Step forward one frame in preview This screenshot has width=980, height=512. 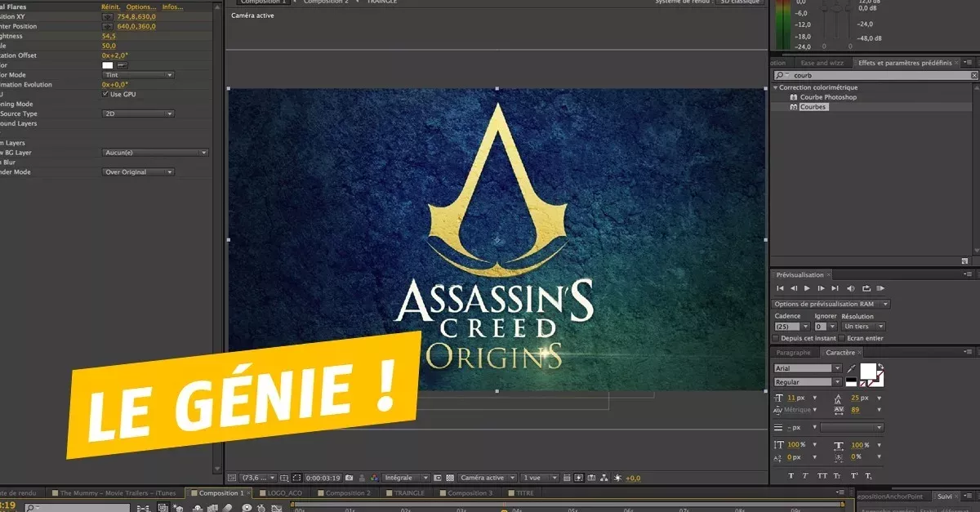coord(821,288)
